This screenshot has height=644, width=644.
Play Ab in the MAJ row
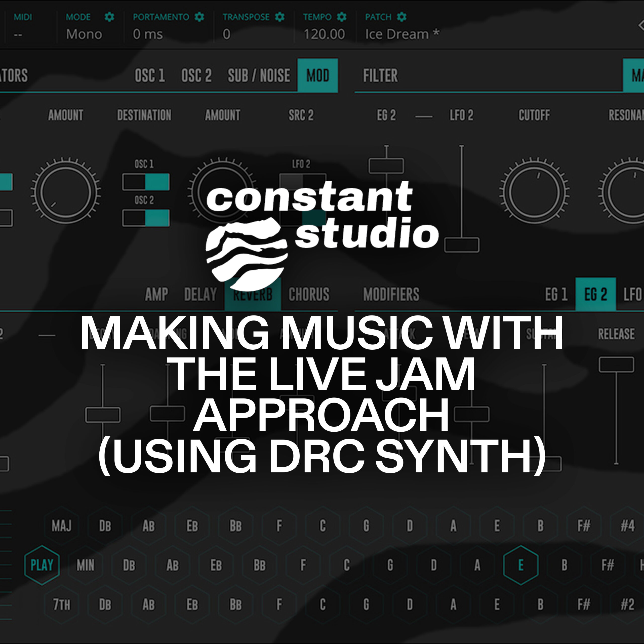(x=149, y=526)
